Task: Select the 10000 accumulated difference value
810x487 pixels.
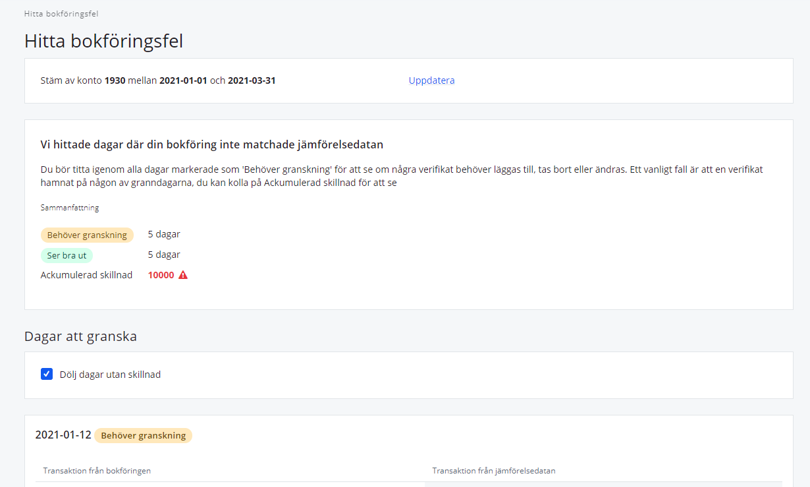Action: click(x=161, y=275)
